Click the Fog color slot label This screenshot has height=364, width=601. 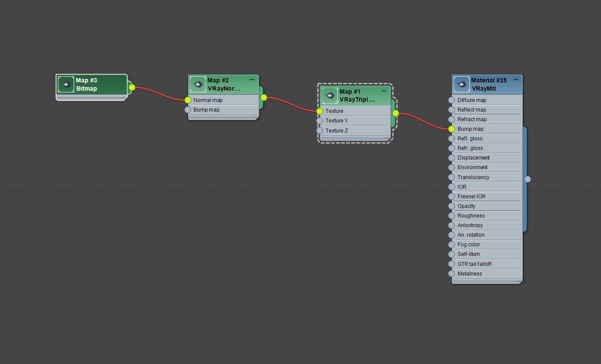point(469,245)
